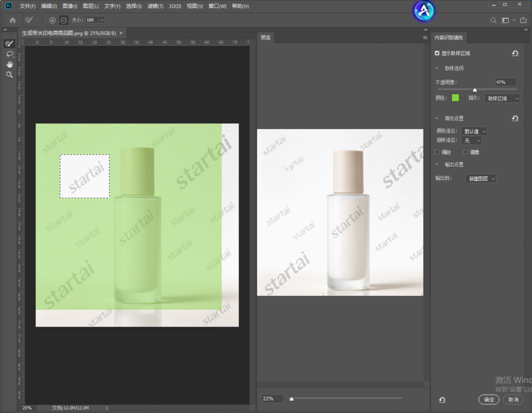Open the 窗口(W) menu
Image resolution: width=532 pixels, height=413 pixels.
pos(217,6)
